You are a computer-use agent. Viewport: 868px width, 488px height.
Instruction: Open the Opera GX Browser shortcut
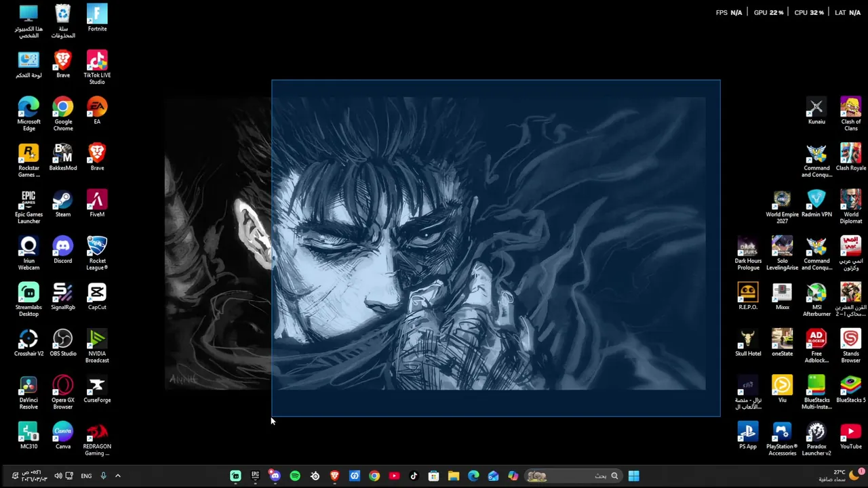click(63, 392)
